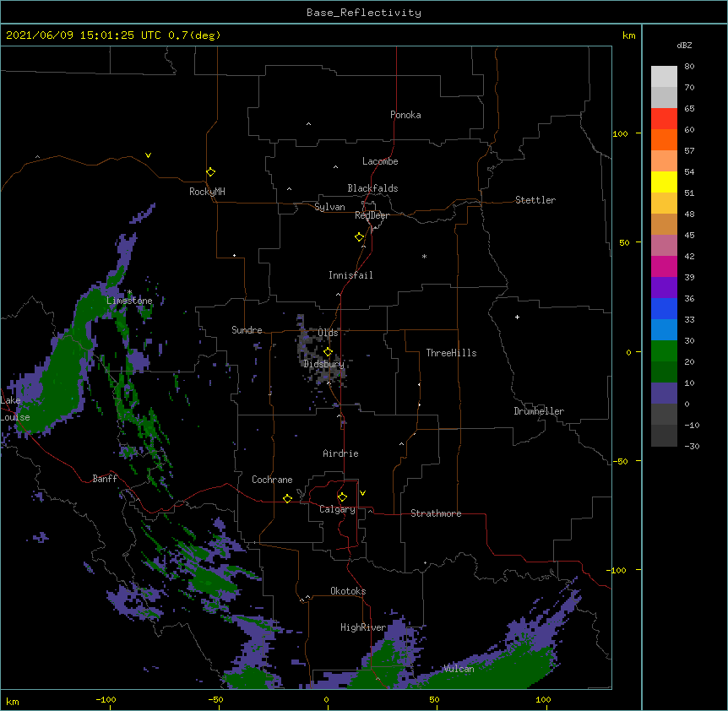
Task: Click the -30 value on the dBZ scale
Action: click(x=692, y=447)
